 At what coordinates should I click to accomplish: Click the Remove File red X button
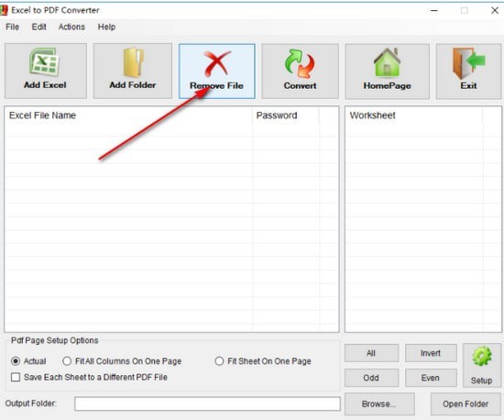point(217,72)
